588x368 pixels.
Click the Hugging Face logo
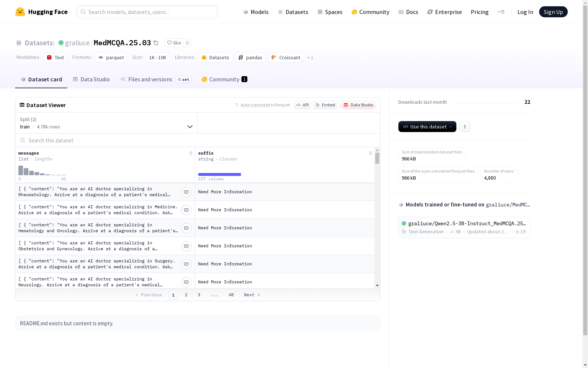(x=41, y=12)
